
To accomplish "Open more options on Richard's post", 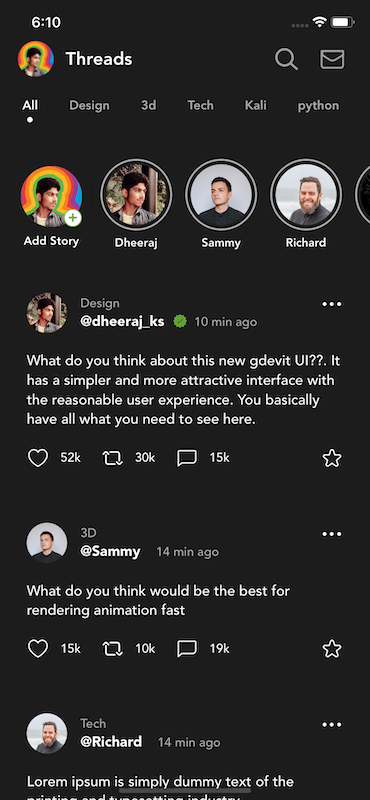I will (332, 725).
